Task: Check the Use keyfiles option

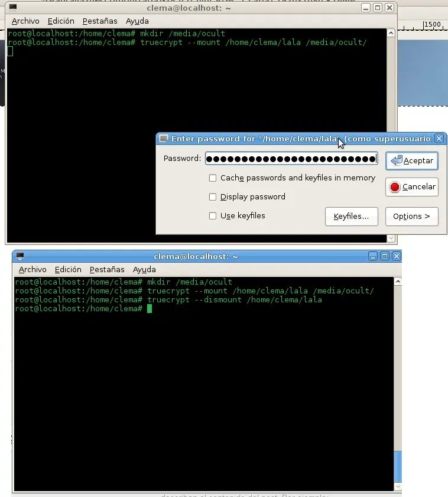Action: coord(213,216)
